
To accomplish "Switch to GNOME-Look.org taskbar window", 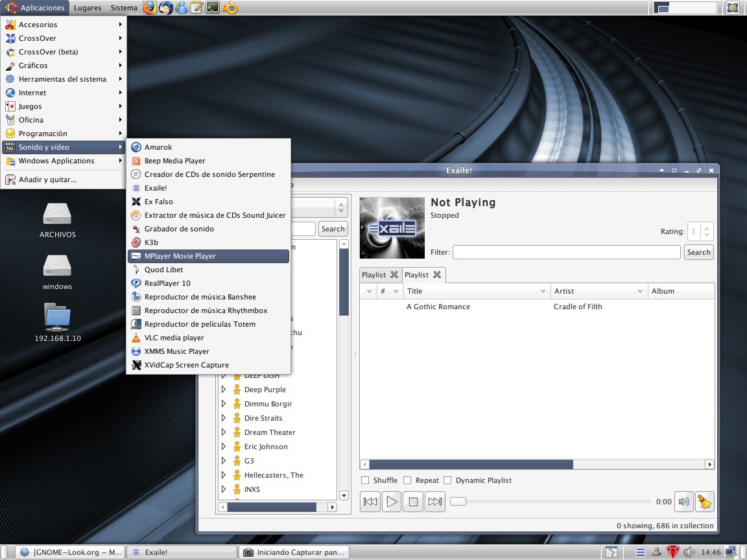I will click(x=71, y=552).
